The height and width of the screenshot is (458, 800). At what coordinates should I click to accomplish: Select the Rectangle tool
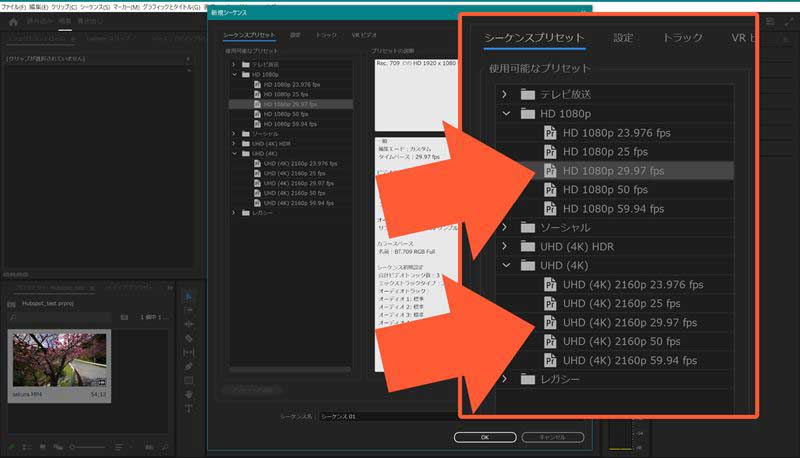pyautogui.click(x=188, y=380)
